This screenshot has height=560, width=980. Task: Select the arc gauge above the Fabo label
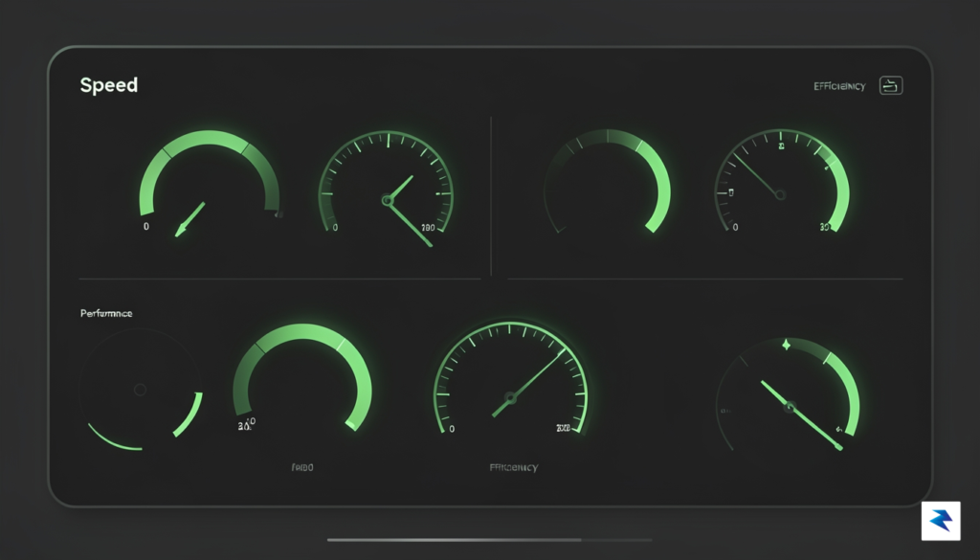click(302, 377)
